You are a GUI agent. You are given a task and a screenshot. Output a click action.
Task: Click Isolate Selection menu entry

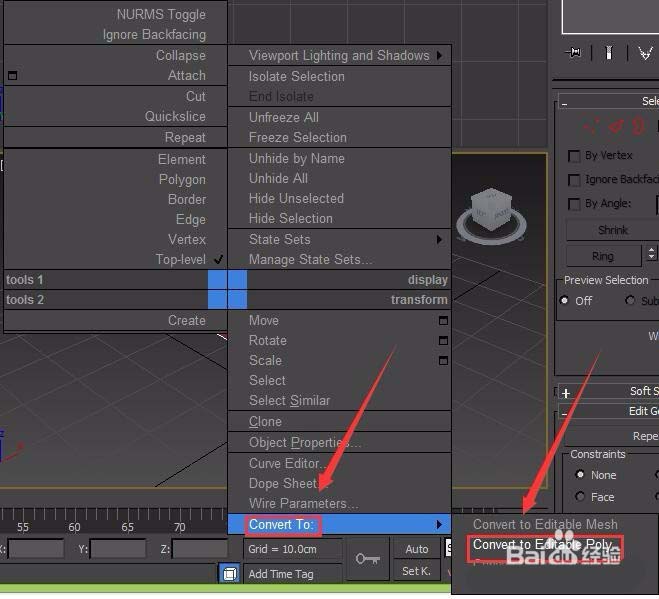297,77
